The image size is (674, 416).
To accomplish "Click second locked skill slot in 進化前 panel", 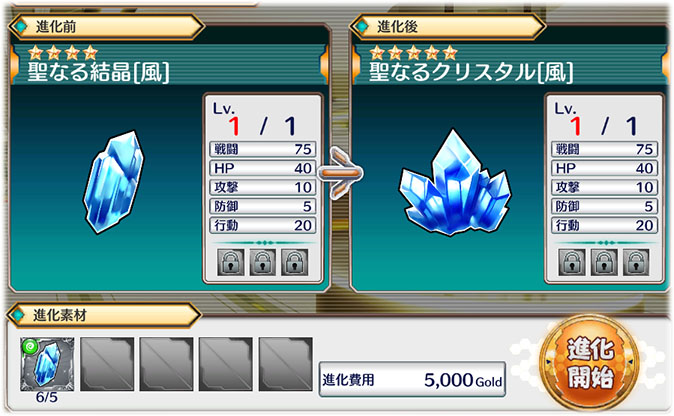I will pos(263,262).
